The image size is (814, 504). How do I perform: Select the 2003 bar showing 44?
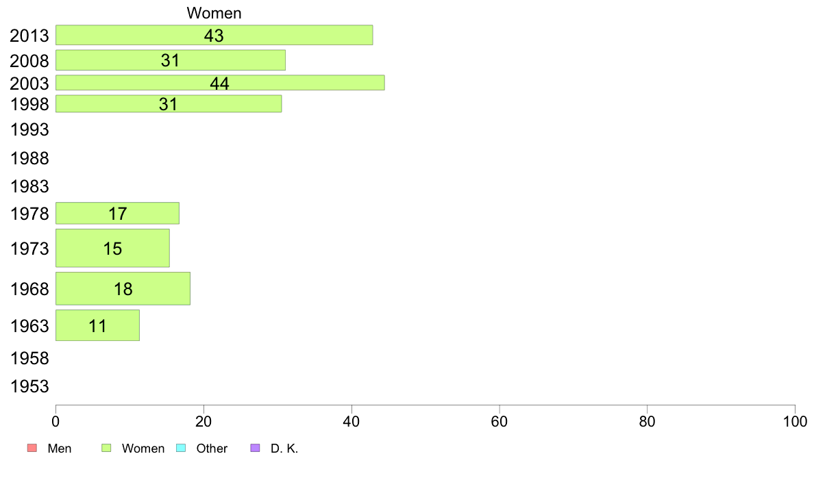point(220,83)
